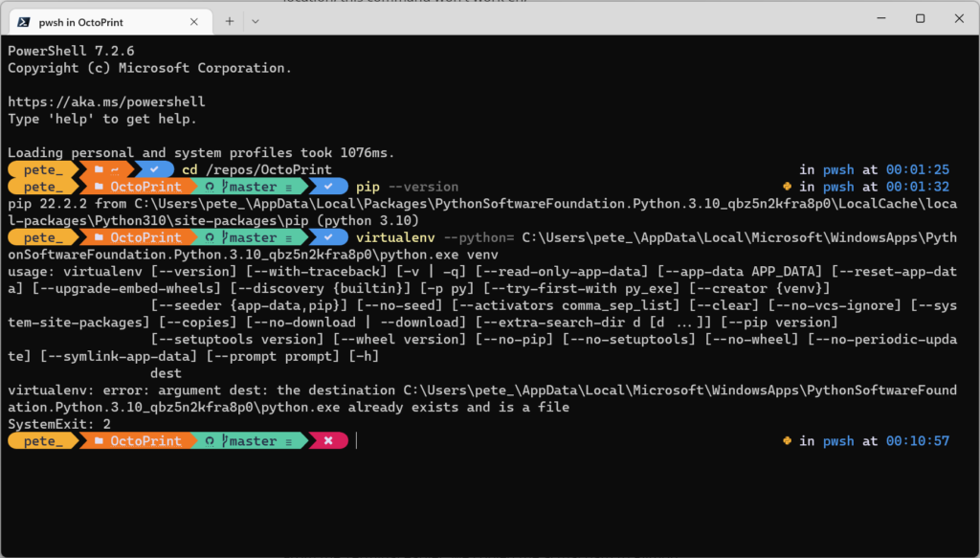This screenshot has width=980, height=558.
Task: Click timestamp 00:10:57
Action: coord(917,440)
